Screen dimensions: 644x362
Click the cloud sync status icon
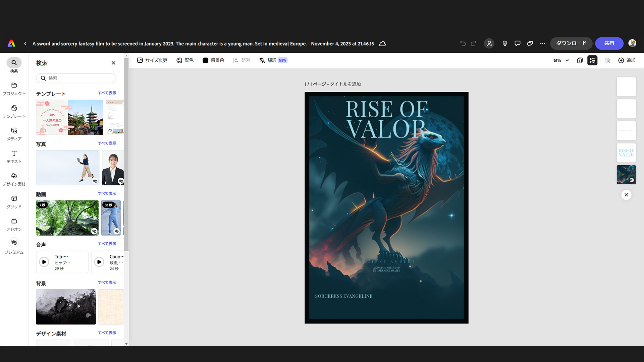tap(382, 44)
